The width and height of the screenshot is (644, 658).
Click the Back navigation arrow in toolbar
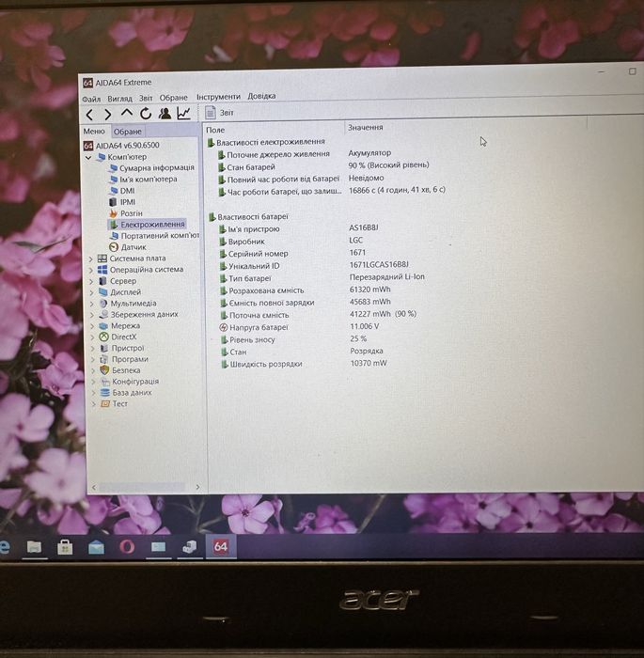89,115
